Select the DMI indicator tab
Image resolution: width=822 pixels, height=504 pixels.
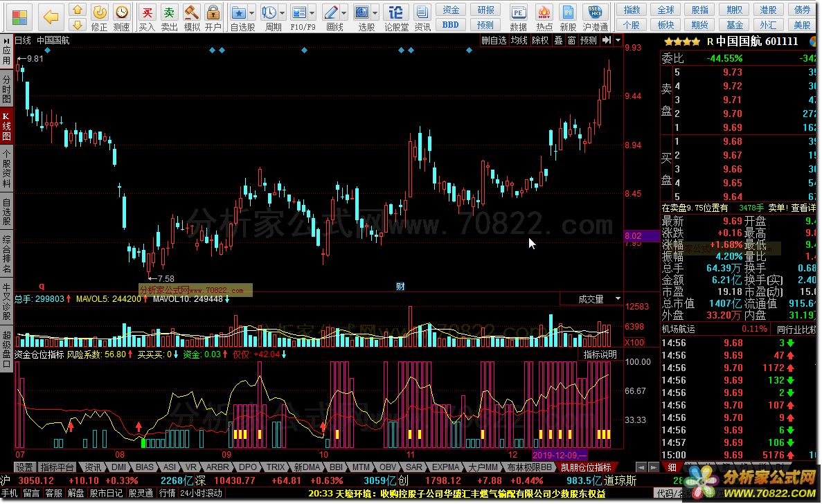(118, 467)
